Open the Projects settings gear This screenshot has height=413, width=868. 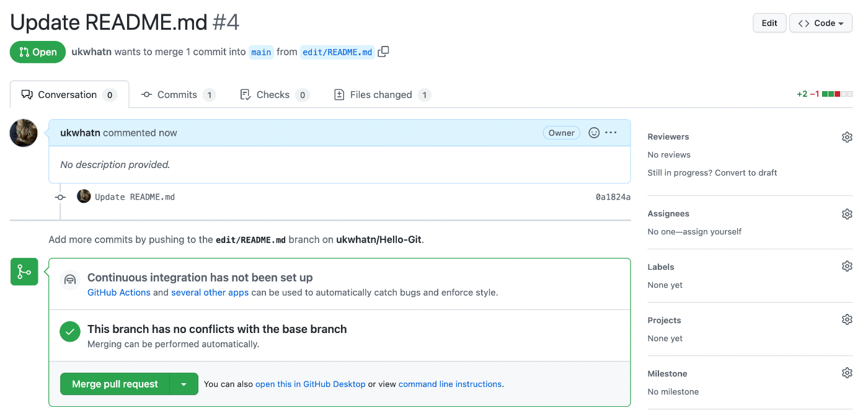point(847,319)
